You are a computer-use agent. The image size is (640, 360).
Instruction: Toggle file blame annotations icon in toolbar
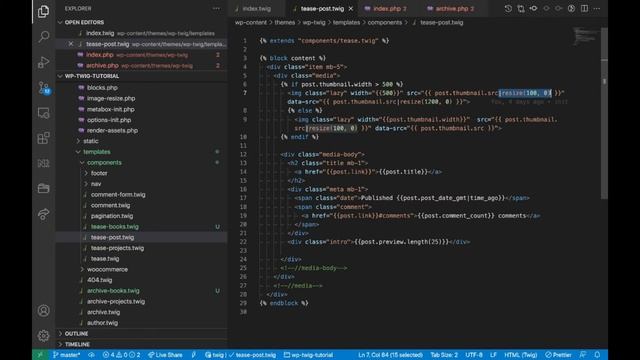[x=571, y=9]
